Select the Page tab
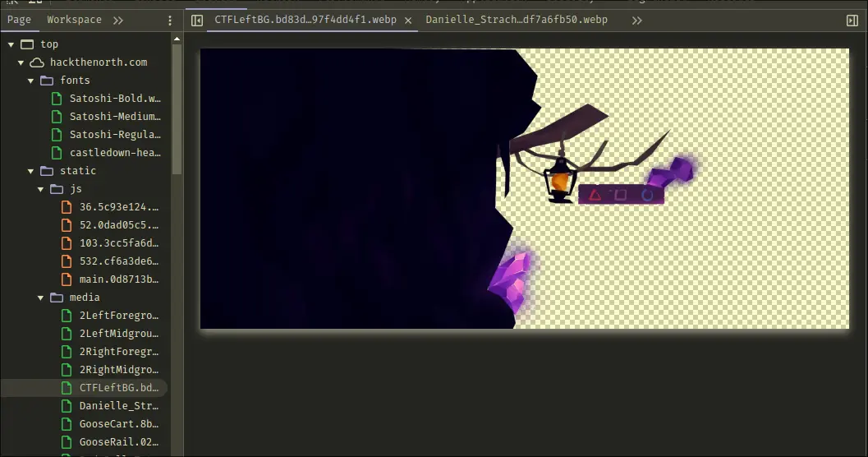 19,20
